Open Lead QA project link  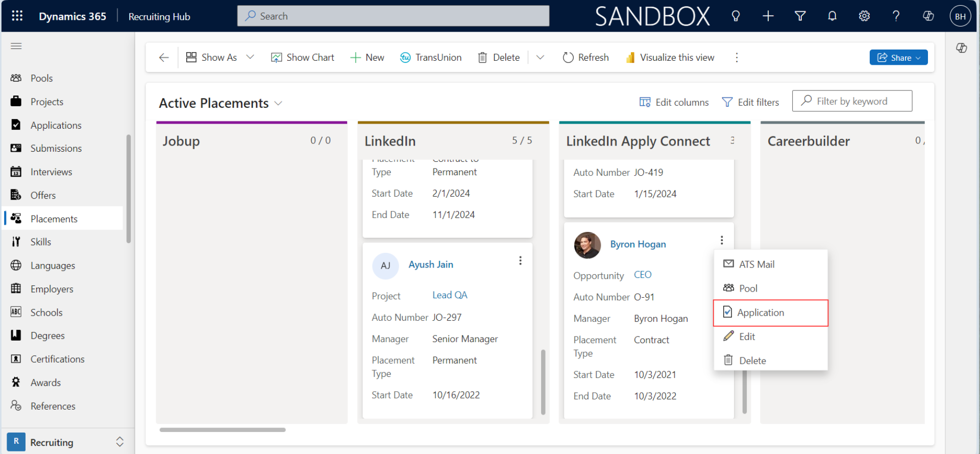click(x=450, y=295)
